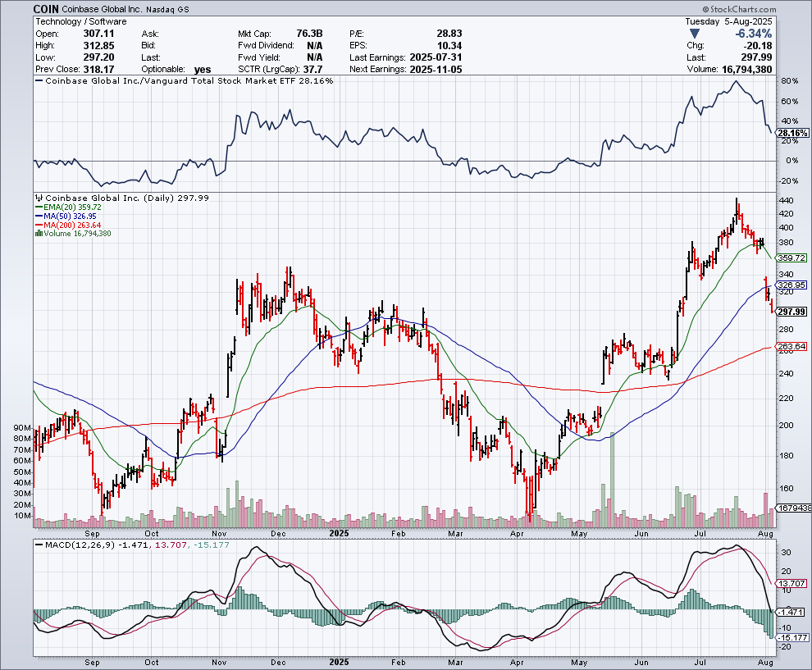The width and height of the screenshot is (812, 670).
Task: Click the Open value 307.11
Action: tap(99, 34)
